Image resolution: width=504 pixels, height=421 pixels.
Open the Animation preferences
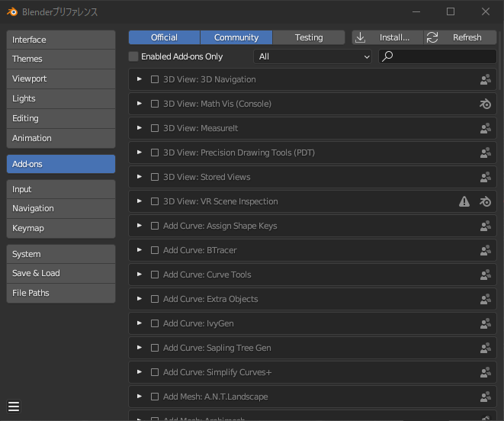pos(61,138)
